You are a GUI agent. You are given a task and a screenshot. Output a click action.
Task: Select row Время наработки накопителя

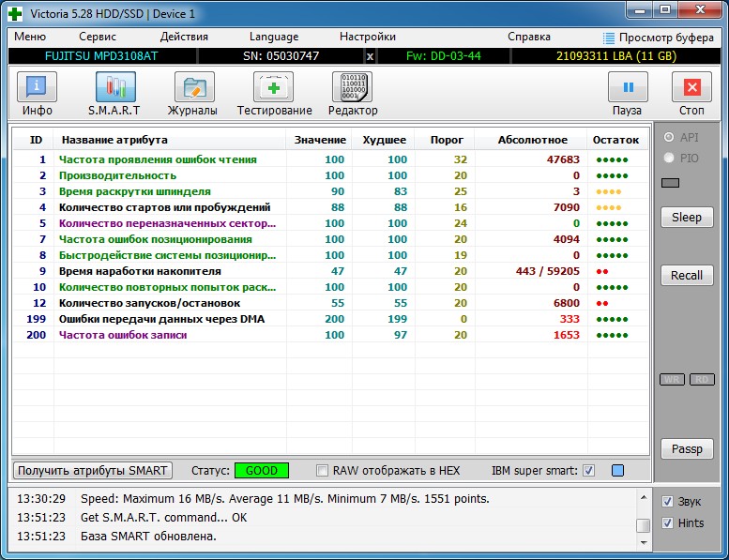point(330,271)
